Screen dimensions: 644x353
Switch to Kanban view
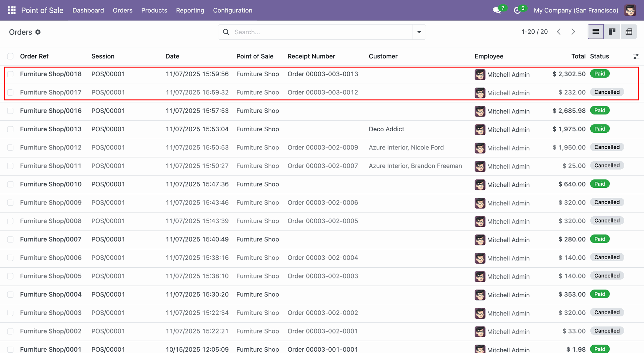pos(612,32)
